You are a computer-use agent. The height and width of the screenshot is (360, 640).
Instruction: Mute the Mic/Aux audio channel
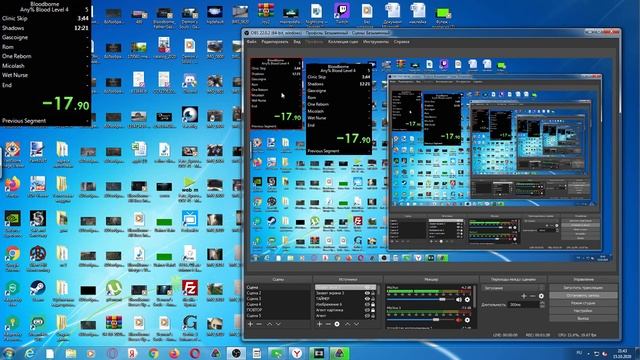459,300
